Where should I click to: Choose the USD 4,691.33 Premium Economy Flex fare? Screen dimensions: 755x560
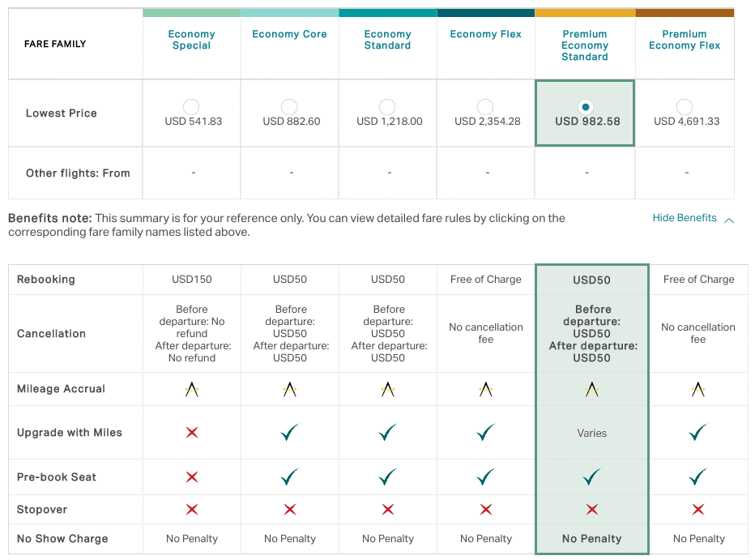(685, 107)
